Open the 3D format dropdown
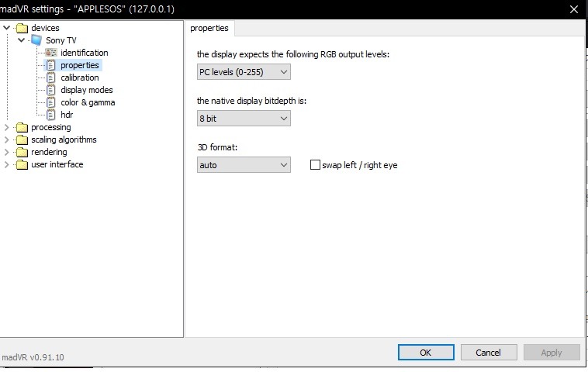The height and width of the screenshot is (372, 588). [x=244, y=165]
